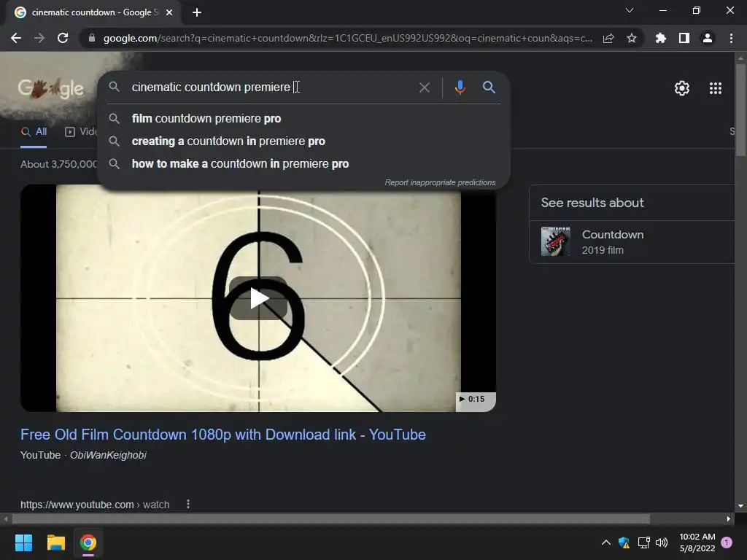
Task: Close the cinematic countdown tab
Action: [x=169, y=12]
